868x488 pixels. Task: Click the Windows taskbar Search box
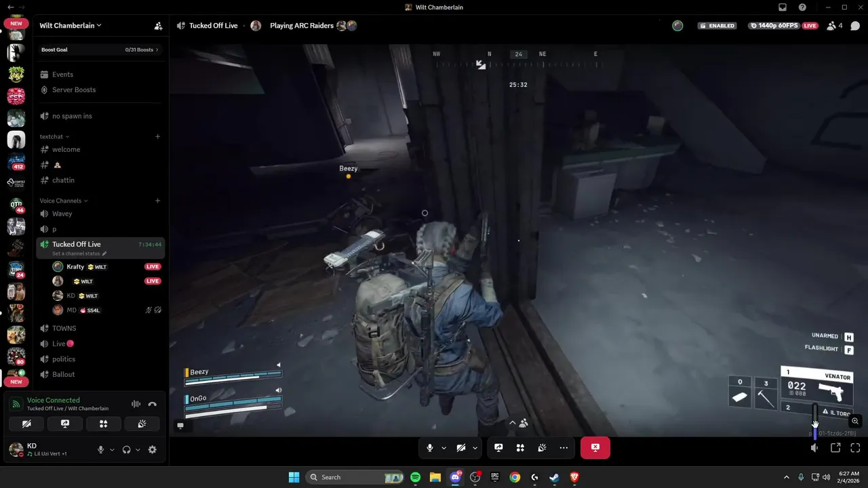point(355,477)
